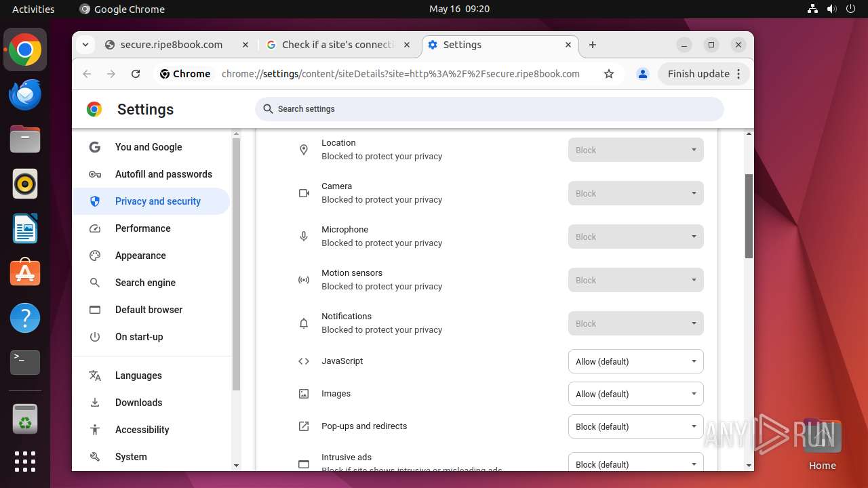
Task: Launch Rhythmbox from the dock
Action: tap(25, 184)
